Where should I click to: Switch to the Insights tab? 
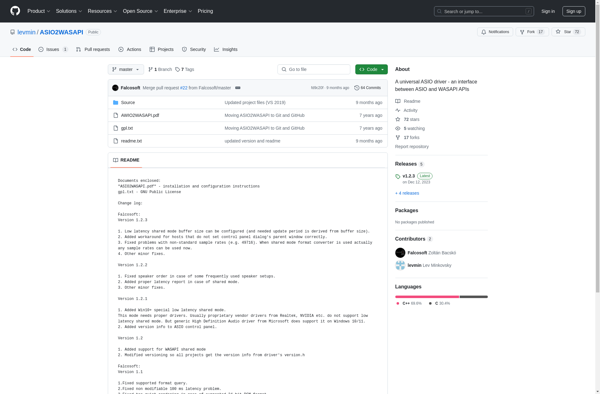point(226,49)
